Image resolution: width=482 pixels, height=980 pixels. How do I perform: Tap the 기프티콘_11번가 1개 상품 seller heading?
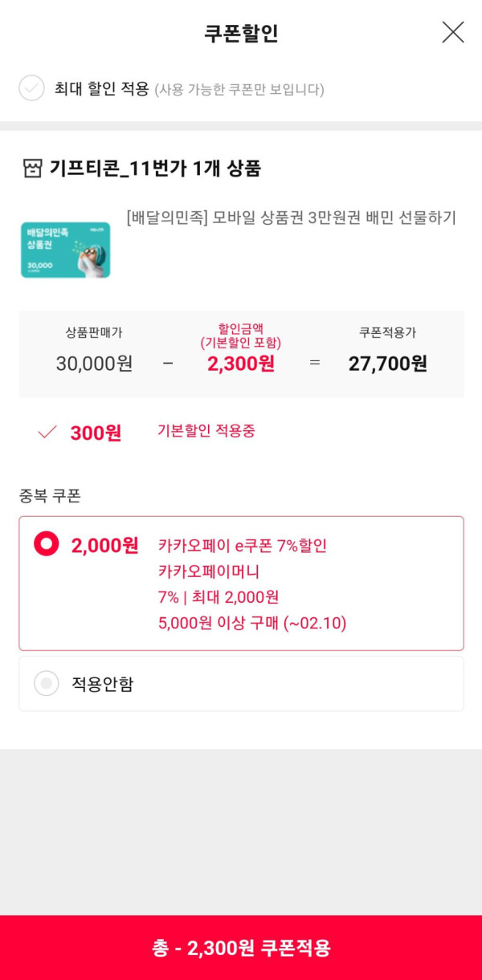point(155,169)
